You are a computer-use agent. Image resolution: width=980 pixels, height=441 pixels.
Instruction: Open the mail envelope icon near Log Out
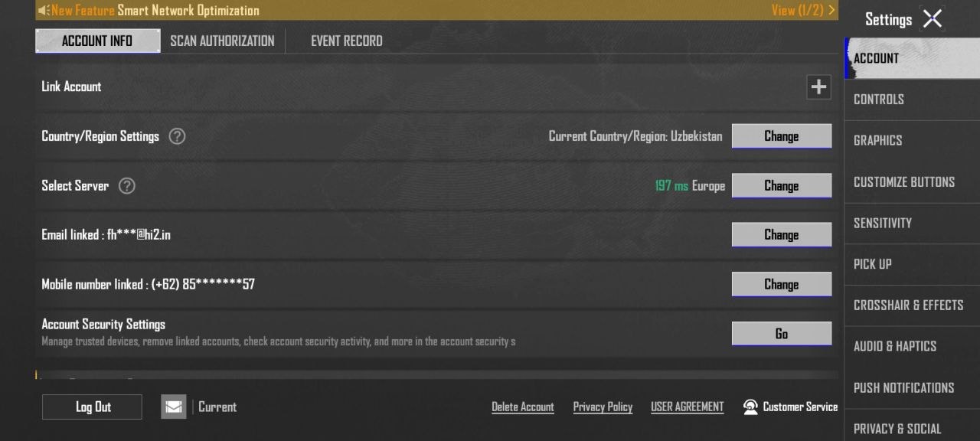(174, 407)
